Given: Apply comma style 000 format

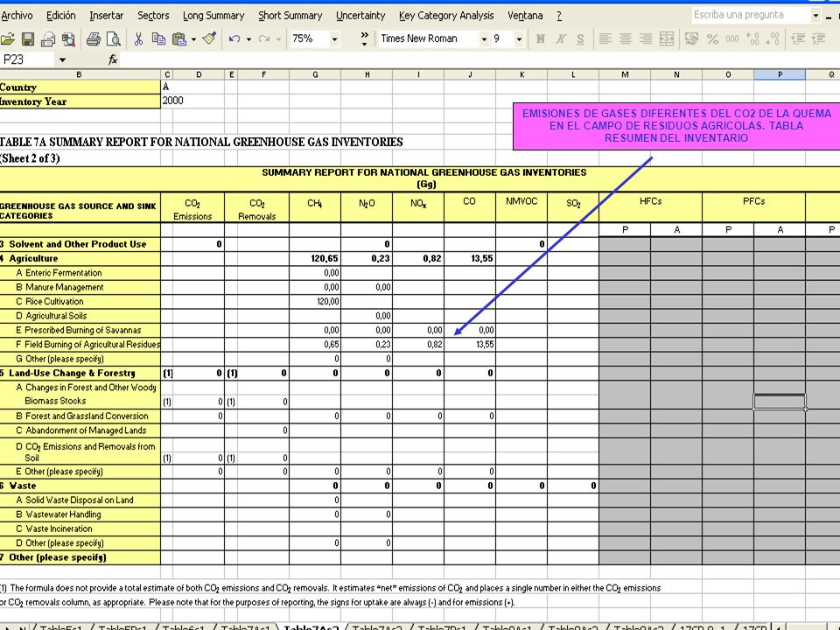Looking at the screenshot, I should 732,38.
